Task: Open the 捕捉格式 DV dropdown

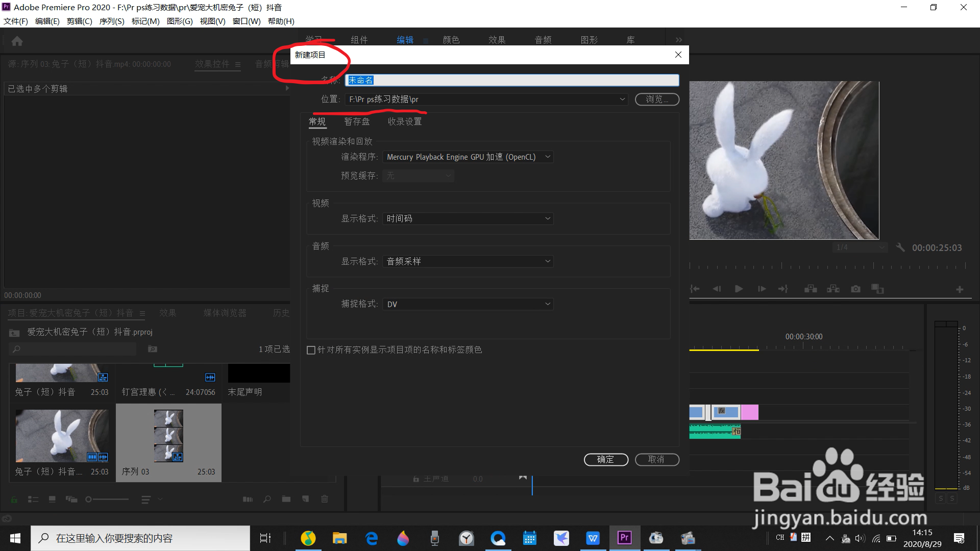Action: pos(467,304)
